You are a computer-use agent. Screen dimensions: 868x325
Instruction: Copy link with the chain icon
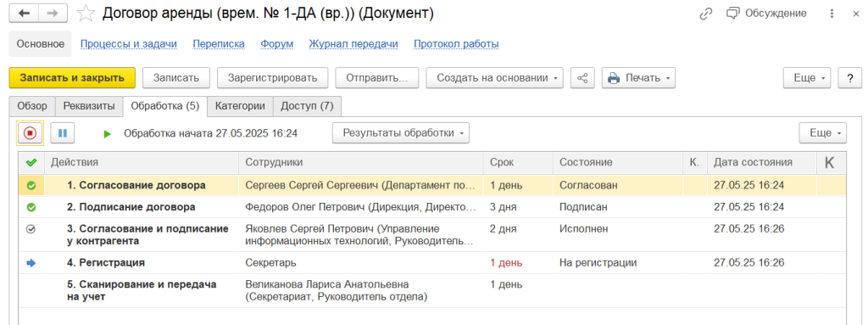pyautogui.click(x=706, y=14)
